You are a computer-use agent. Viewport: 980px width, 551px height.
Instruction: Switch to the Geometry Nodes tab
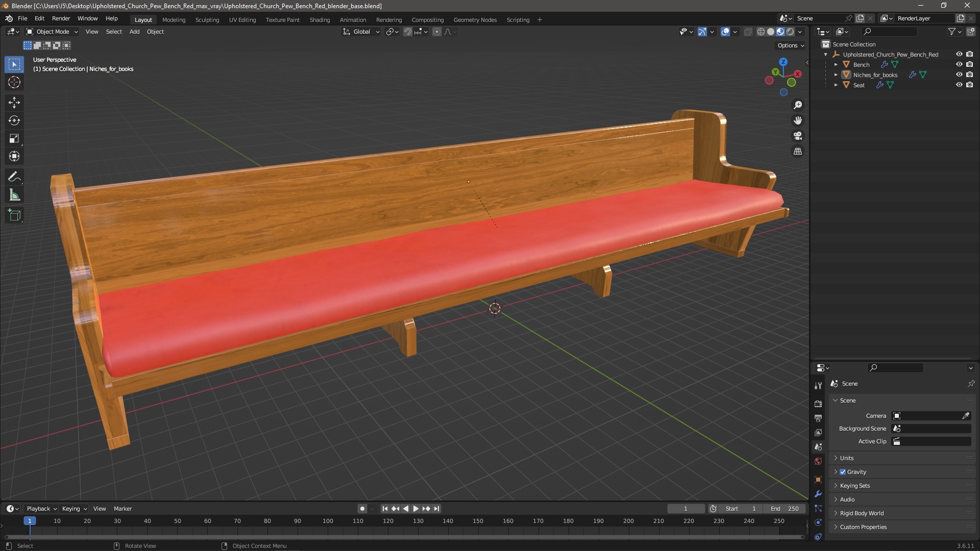(475, 20)
